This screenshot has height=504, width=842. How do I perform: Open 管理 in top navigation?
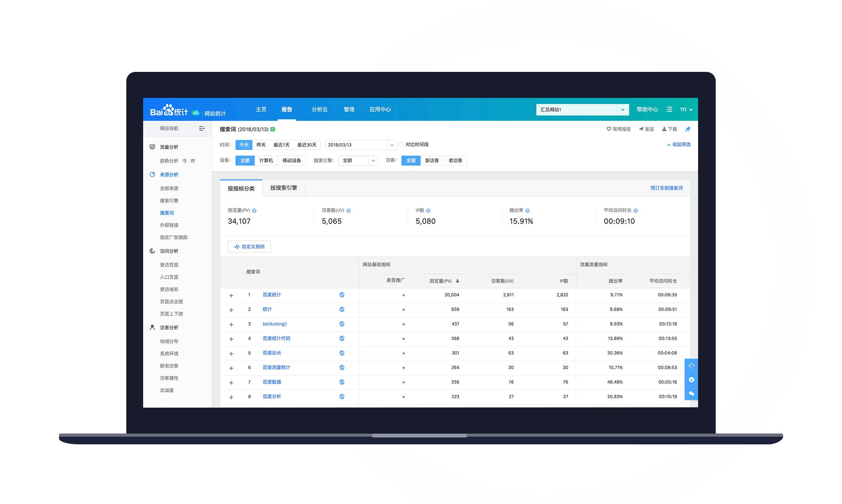349,109
